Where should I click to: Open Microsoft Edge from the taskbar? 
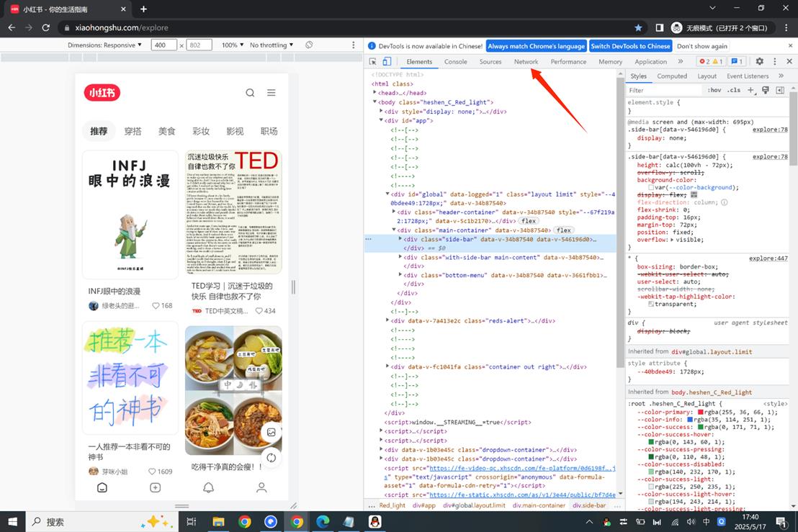[x=323, y=521]
